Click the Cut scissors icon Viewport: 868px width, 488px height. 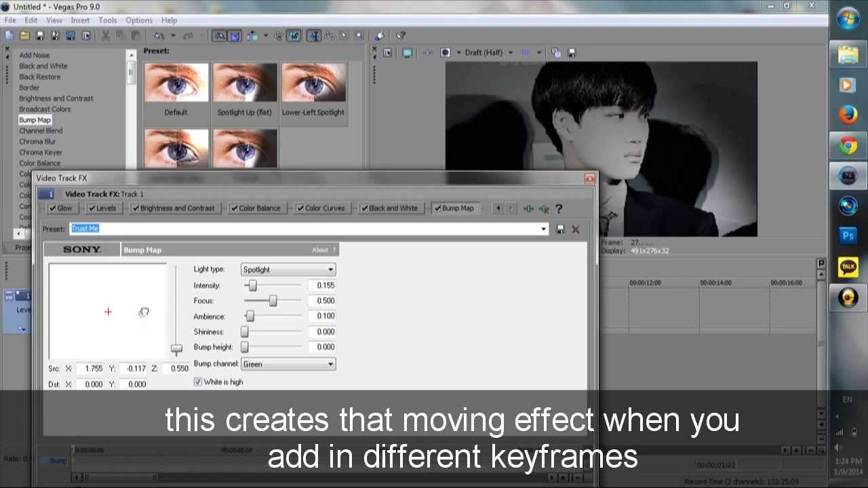(x=106, y=36)
